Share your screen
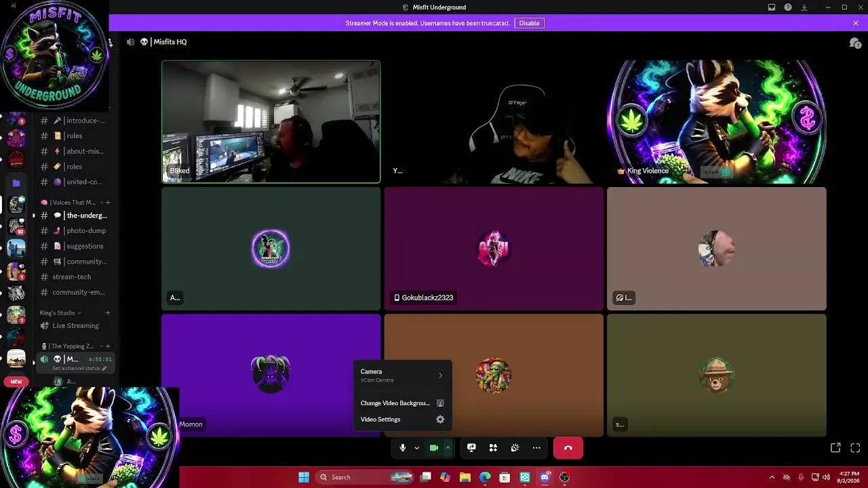This screenshot has height=488, width=868. click(x=471, y=448)
